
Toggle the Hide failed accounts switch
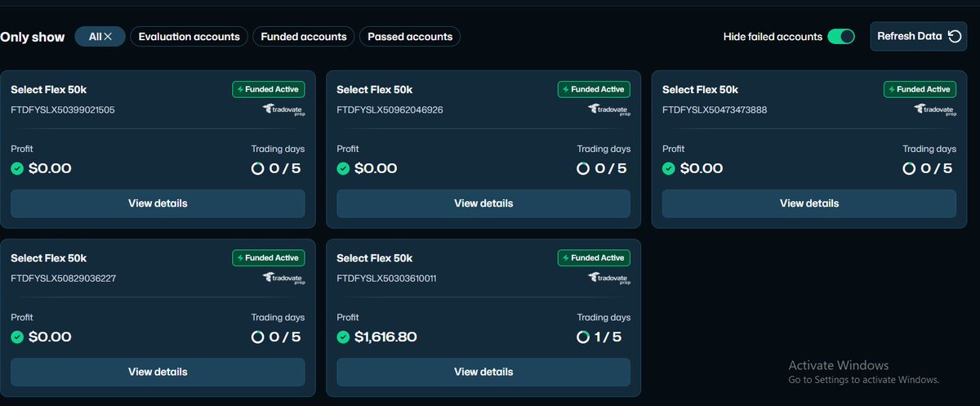click(840, 37)
